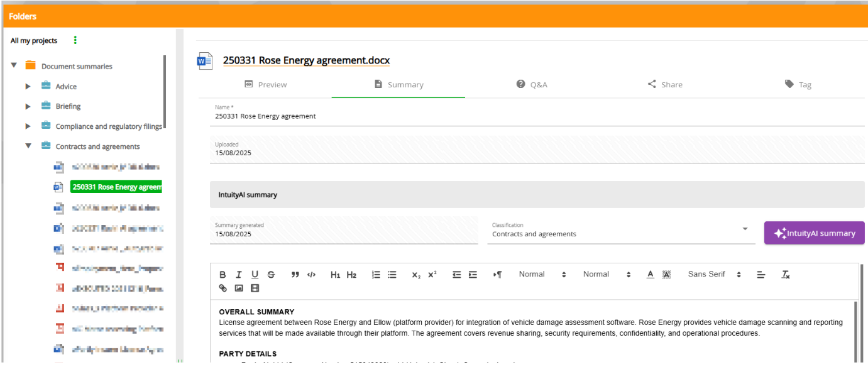Switch to the Q&A tab
Screen dimensions: 868x374
pos(532,84)
